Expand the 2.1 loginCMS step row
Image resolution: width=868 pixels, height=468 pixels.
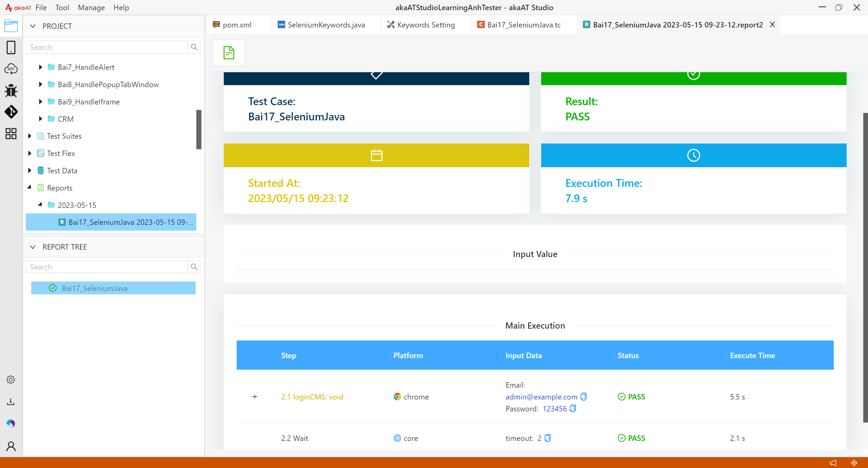click(x=255, y=396)
